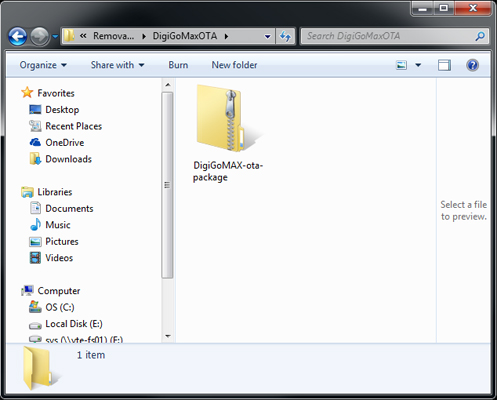Select the DigiGoMaxOTA breadcrumb segment
Image resolution: width=497 pixels, height=400 pixels.
click(185, 36)
